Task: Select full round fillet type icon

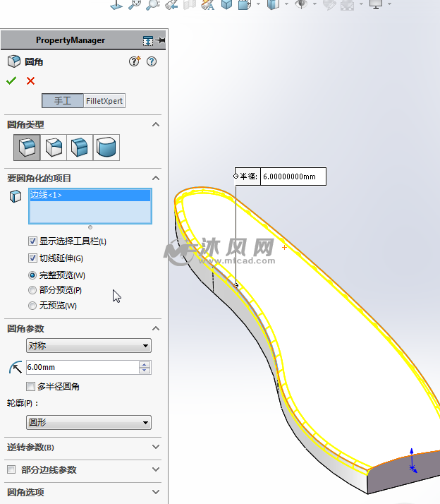Action: 106,148
